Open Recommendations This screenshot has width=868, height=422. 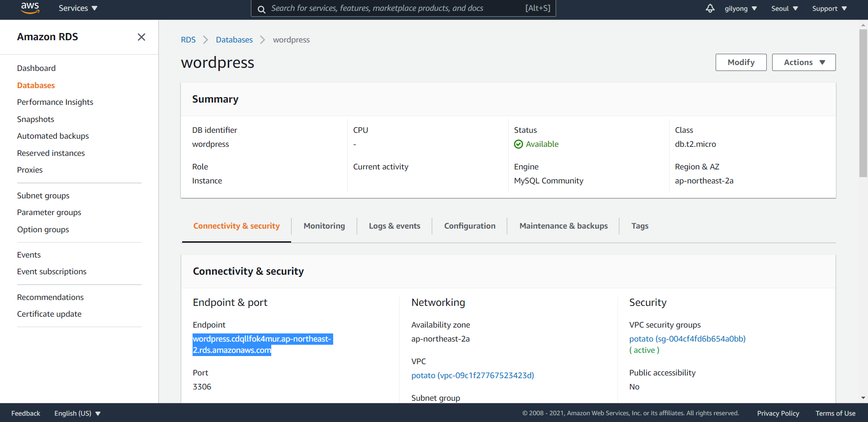(x=50, y=297)
